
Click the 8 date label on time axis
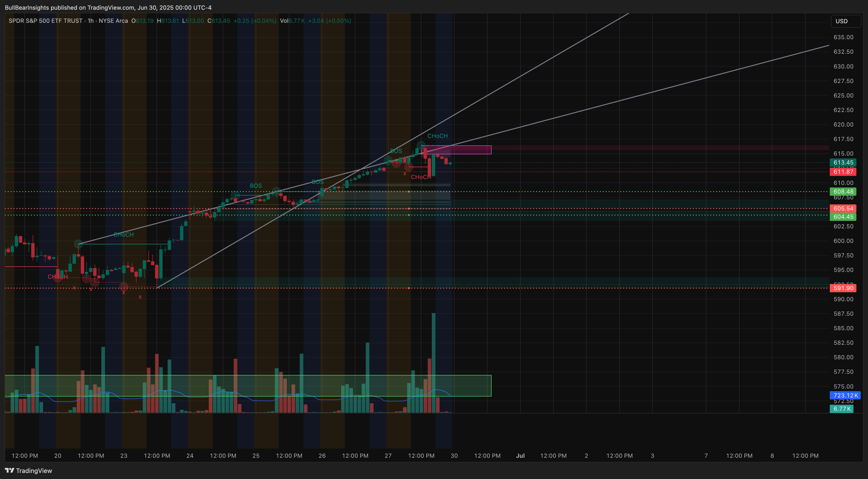(x=772, y=456)
